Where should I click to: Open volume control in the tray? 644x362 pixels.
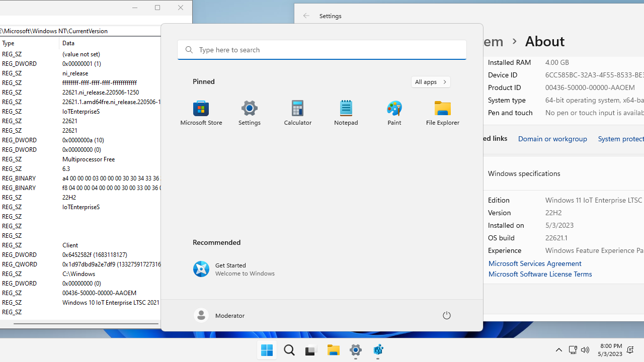pyautogui.click(x=585, y=350)
